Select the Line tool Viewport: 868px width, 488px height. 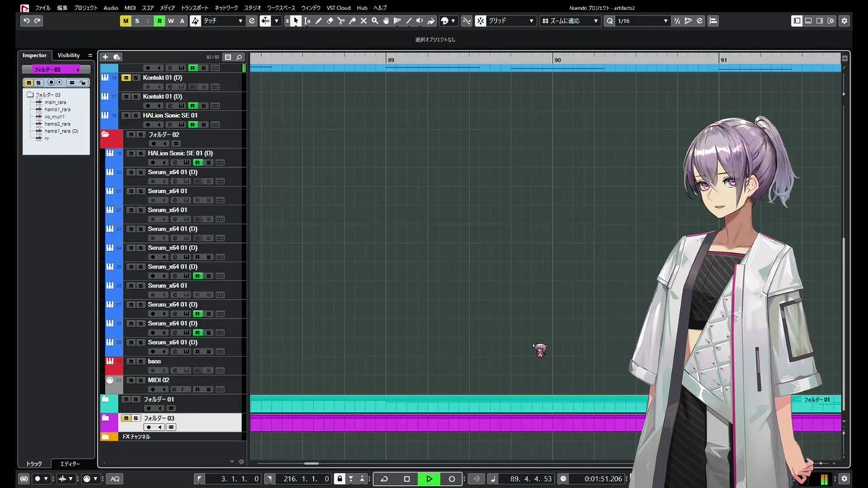tap(408, 21)
